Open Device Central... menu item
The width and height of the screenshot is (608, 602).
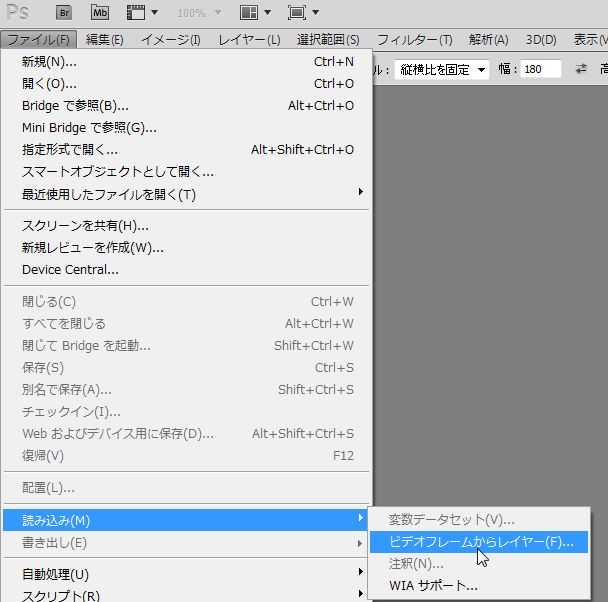click(x=188, y=270)
